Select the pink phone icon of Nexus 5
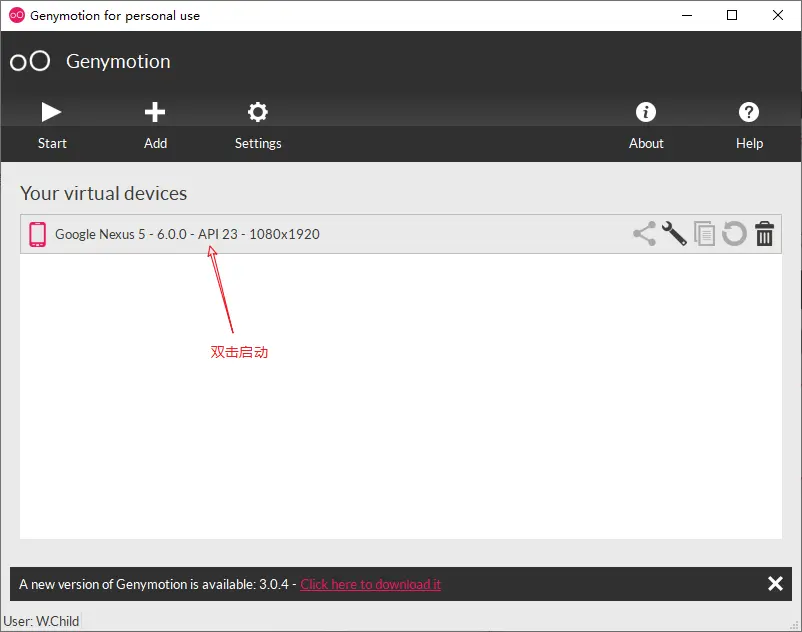802x632 pixels. tap(37, 234)
